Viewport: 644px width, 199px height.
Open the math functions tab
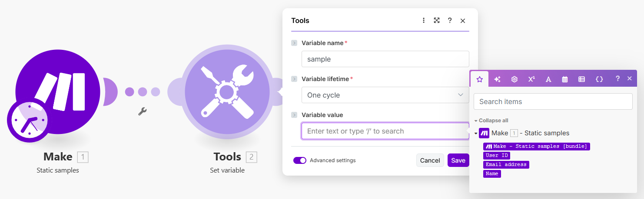coord(531,79)
